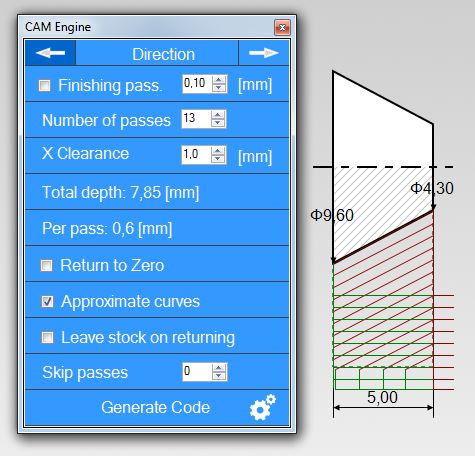Increase Skip passes with up arrow
Image resolution: width=475 pixels, height=456 pixels.
(219, 368)
